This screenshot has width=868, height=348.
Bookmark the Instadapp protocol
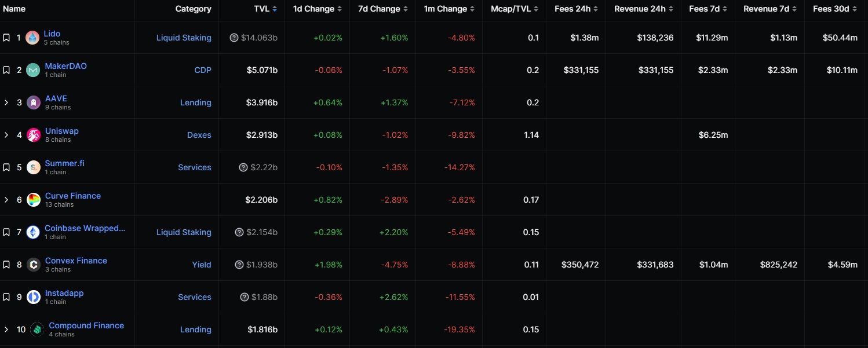coord(6,297)
